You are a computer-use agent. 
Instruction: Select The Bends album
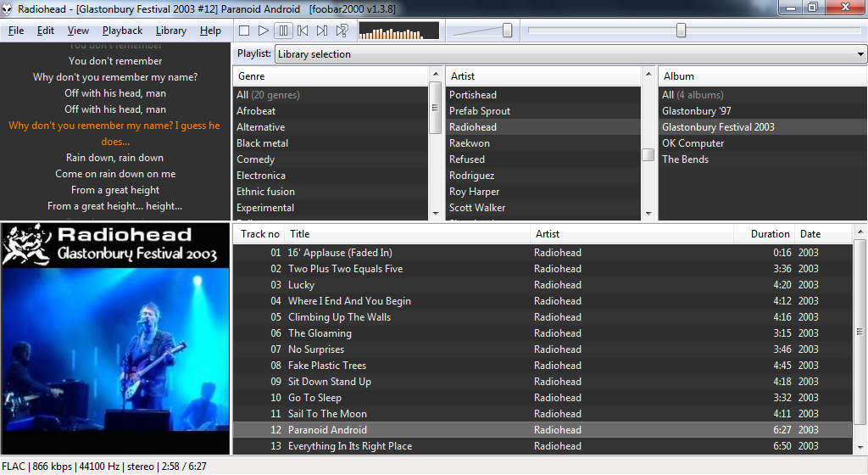[x=763, y=159]
